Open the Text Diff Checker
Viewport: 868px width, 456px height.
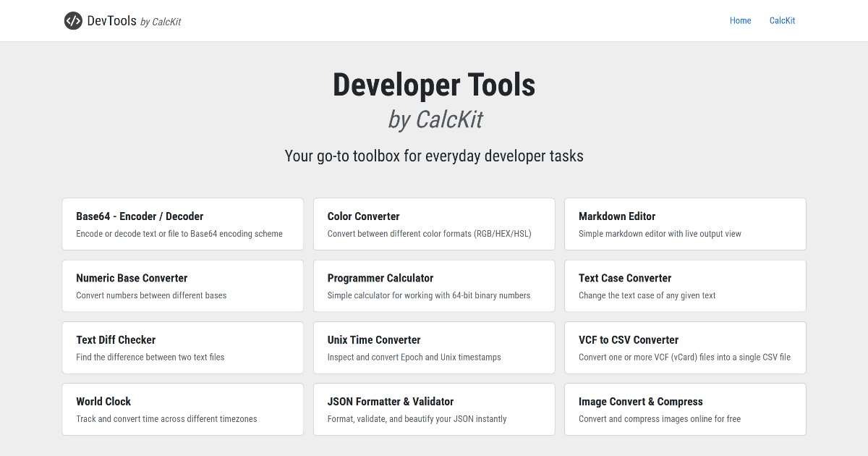coord(182,347)
